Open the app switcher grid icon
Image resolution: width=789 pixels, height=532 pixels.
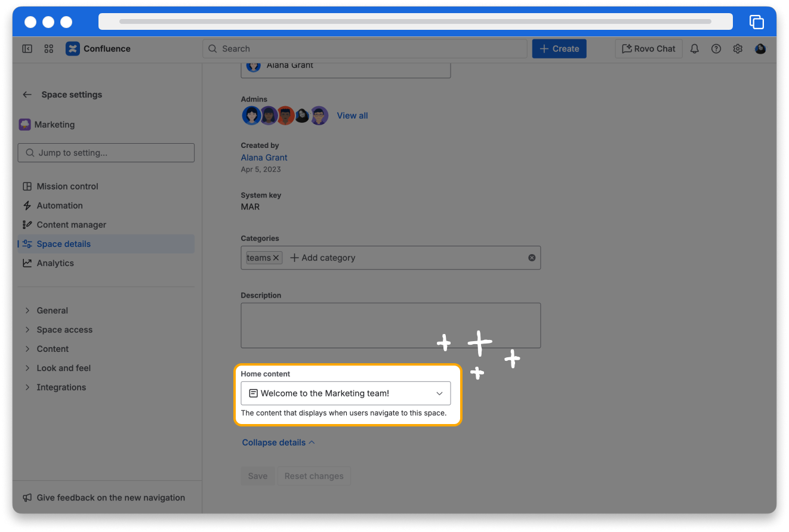tap(49, 49)
